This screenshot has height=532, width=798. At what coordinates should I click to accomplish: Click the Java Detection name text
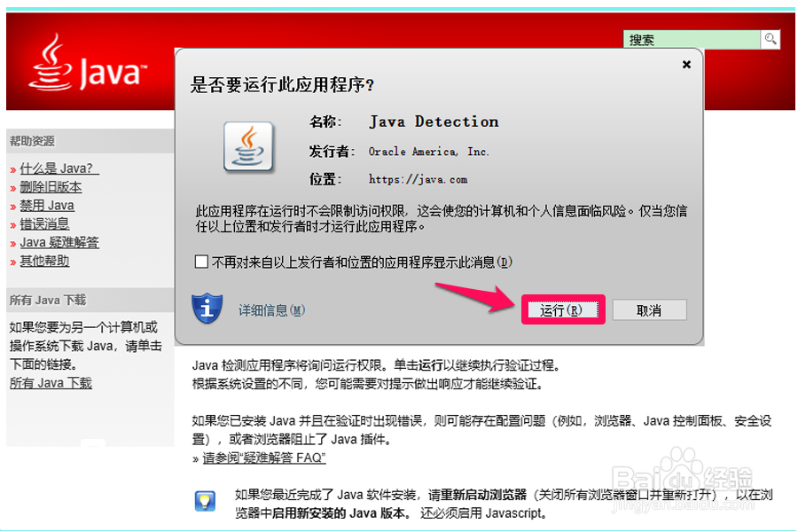click(x=434, y=121)
